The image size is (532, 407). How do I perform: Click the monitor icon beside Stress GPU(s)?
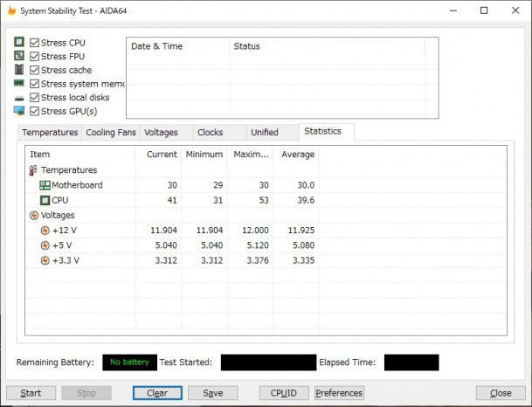18,111
